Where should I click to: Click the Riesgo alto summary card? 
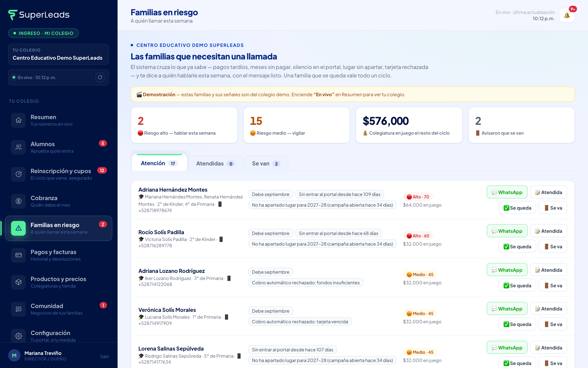pos(184,125)
